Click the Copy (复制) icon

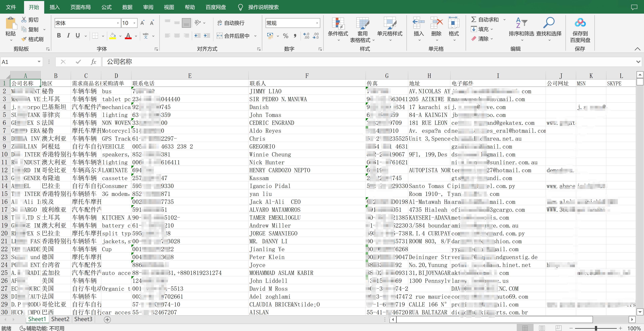coord(24,29)
